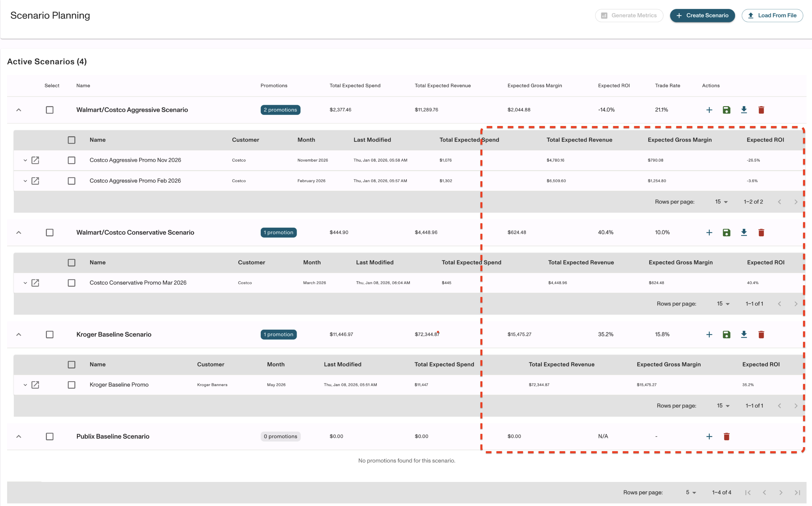Sort by Expected ROI column header
812x506 pixels.
613,86
